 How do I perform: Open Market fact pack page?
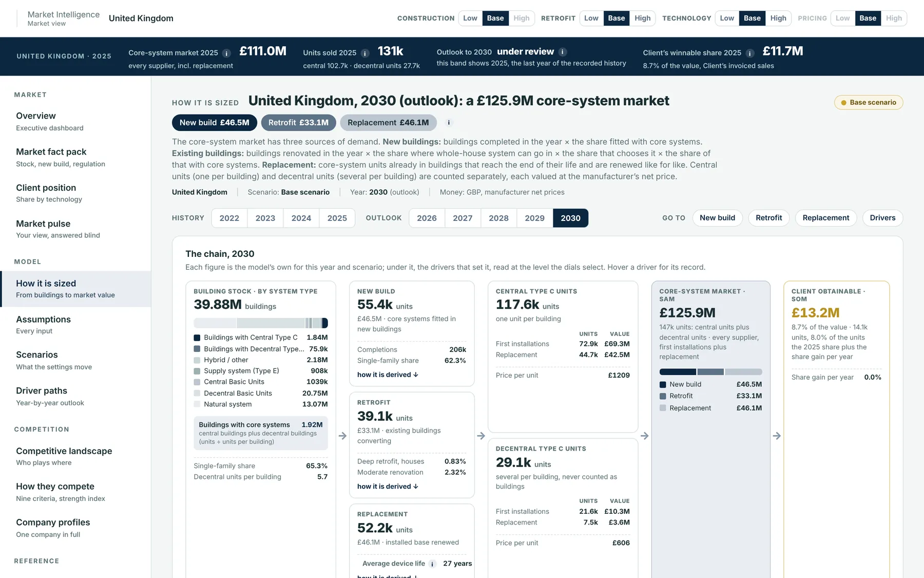(75, 157)
